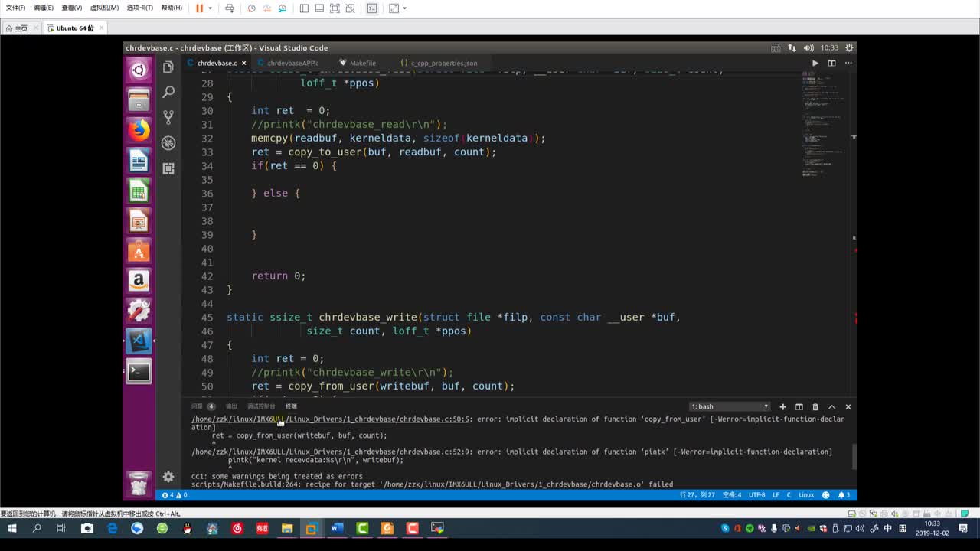Open the 问题 (Problems) panel tab
The width and height of the screenshot is (980, 551).
203,406
